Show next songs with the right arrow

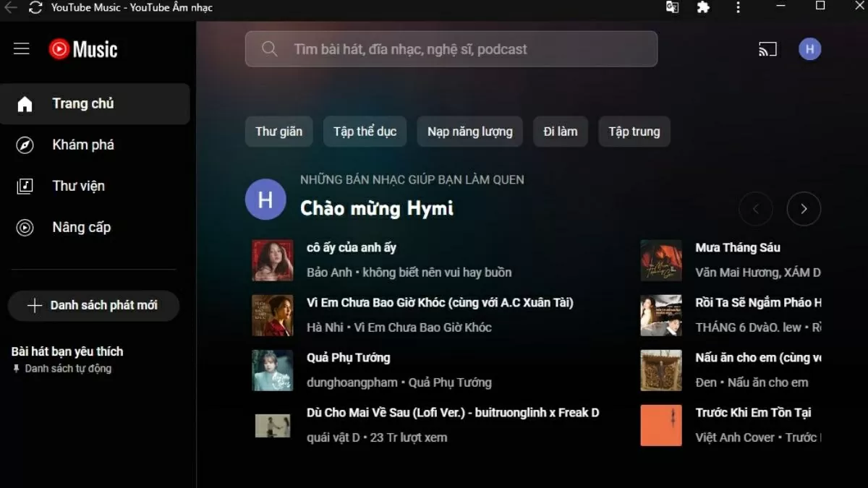(803, 209)
